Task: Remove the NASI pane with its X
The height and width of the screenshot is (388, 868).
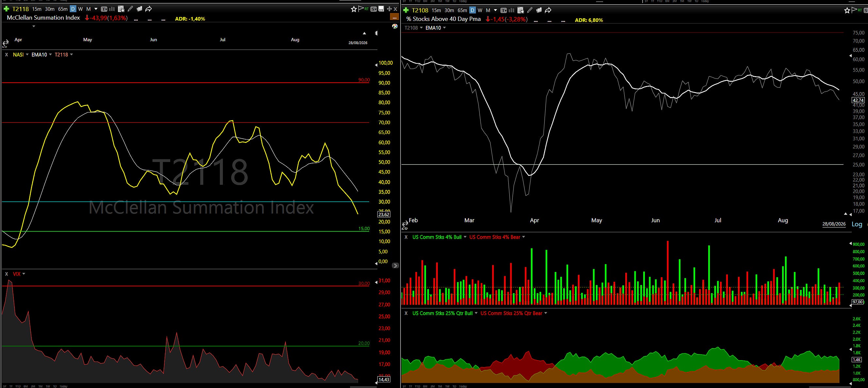Action: pyautogui.click(x=7, y=55)
